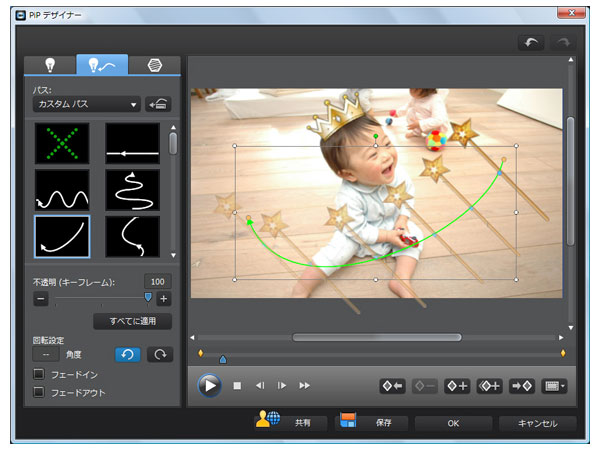The width and height of the screenshot is (600, 450).
Task: Click the add keyframe icon
Action: pyautogui.click(x=457, y=386)
